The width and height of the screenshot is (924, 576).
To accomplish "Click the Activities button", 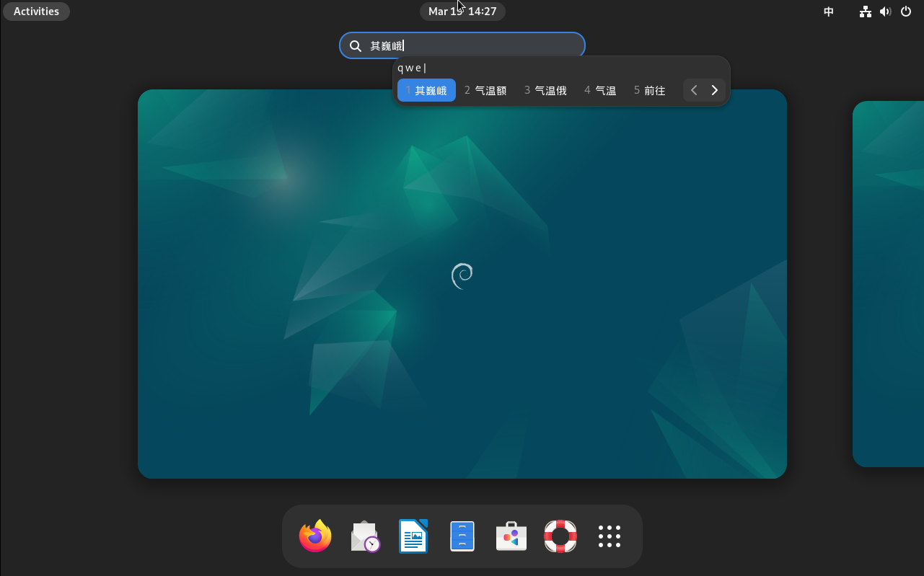I will point(36,12).
